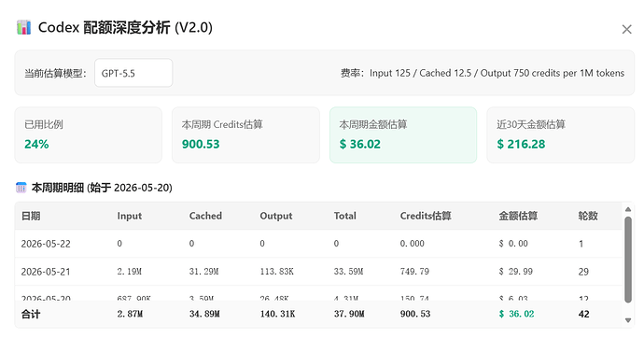Click the 0.000 credits cell
The image size is (644, 338).
pyautogui.click(x=412, y=244)
